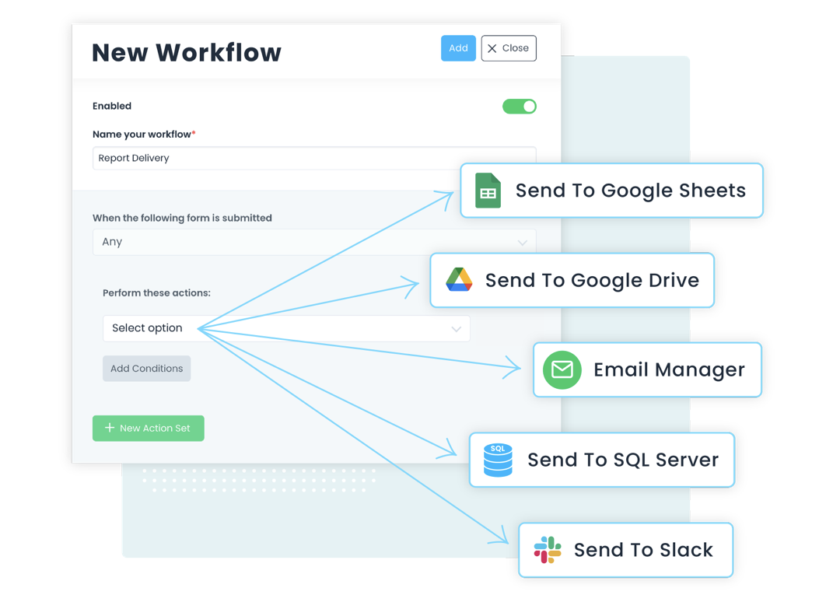Screen dimensions: 840x616
Task: Click the Google Drive triangle icon
Action: [x=459, y=280]
